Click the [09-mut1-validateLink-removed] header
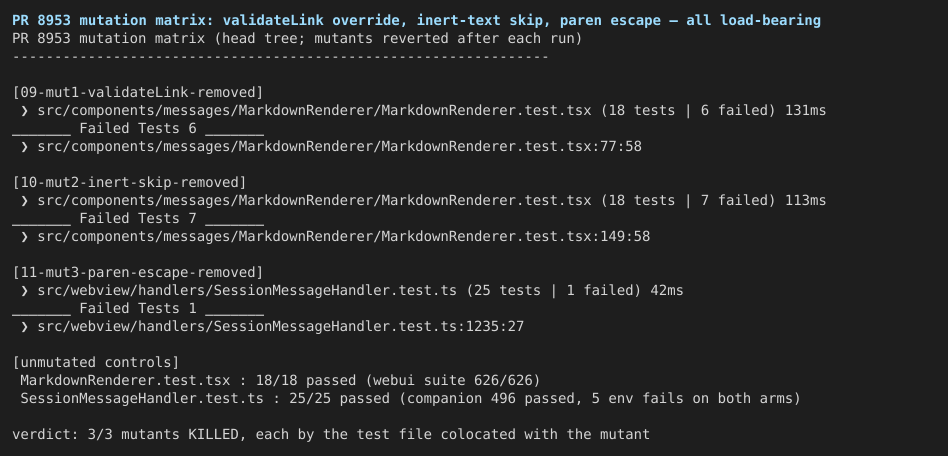The image size is (948, 456). 138,93
